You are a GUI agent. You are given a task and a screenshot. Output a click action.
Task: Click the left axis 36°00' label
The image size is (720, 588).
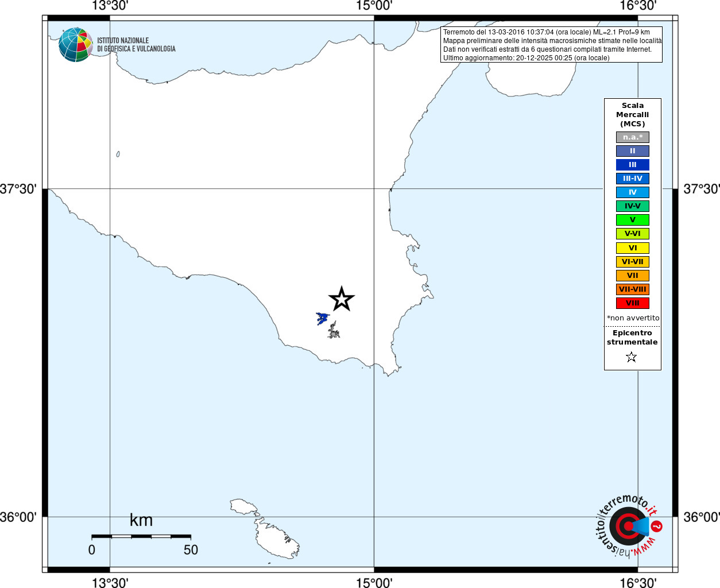tap(18, 517)
